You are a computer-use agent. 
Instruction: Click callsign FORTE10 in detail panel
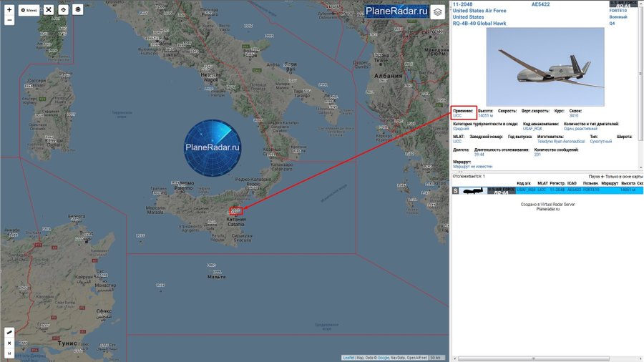(x=618, y=11)
